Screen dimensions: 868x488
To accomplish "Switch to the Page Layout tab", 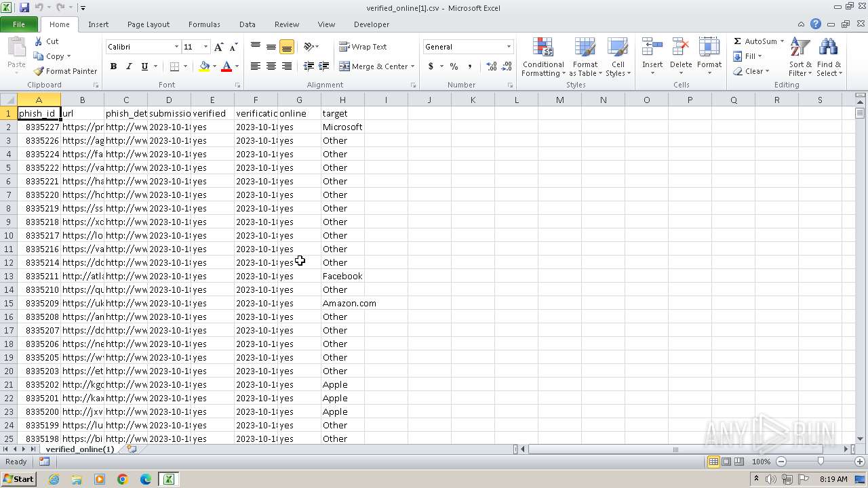I will click(149, 24).
